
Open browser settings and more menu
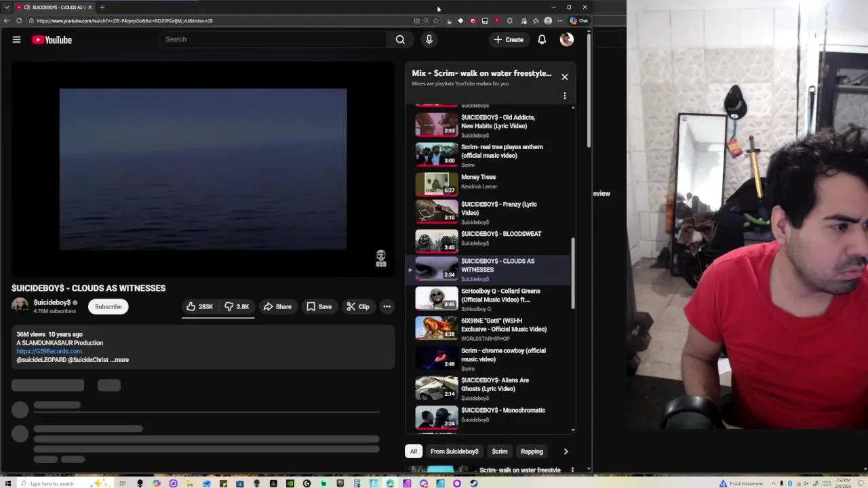pos(560,21)
